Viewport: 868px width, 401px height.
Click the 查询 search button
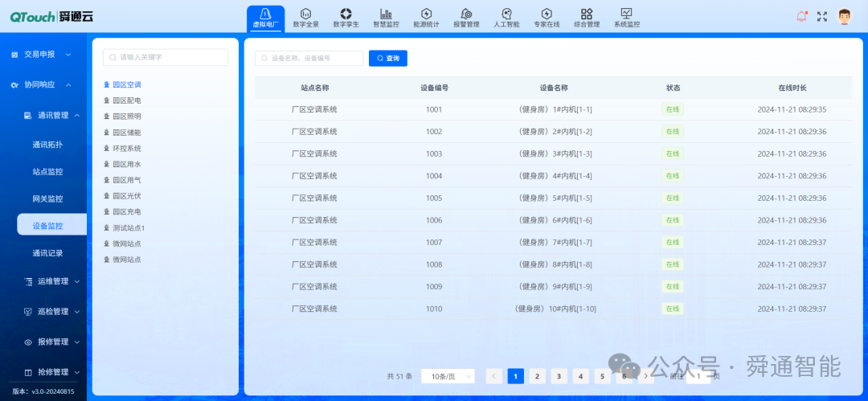[x=388, y=58]
